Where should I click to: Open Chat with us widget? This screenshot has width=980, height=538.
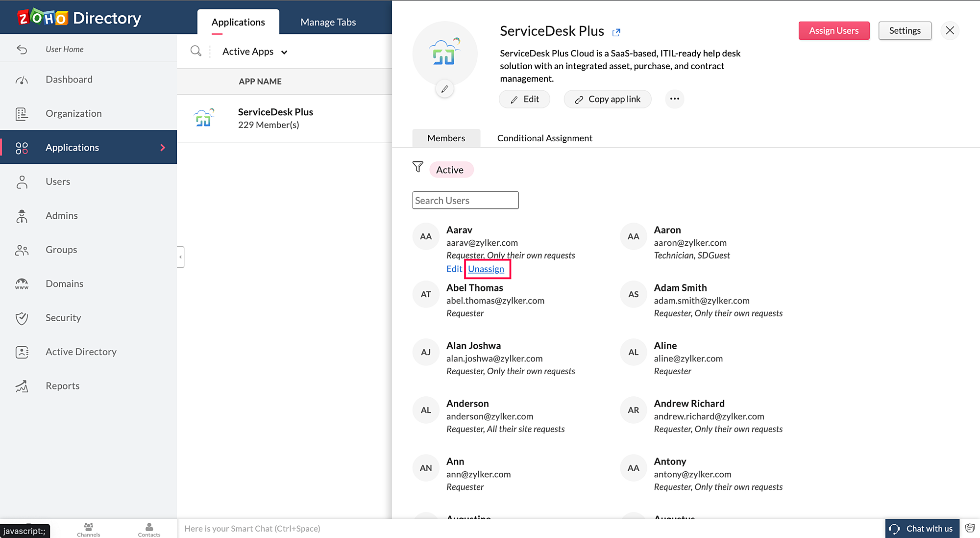(x=922, y=529)
